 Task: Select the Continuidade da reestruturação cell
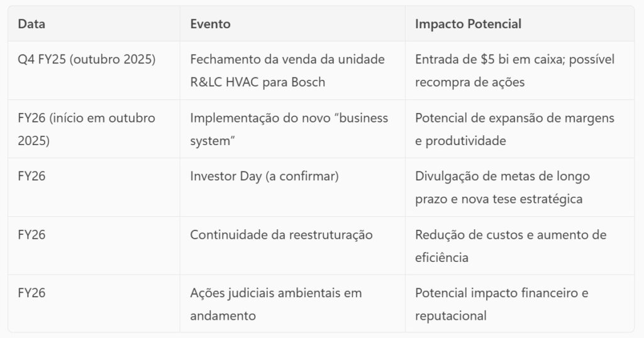[x=281, y=235]
